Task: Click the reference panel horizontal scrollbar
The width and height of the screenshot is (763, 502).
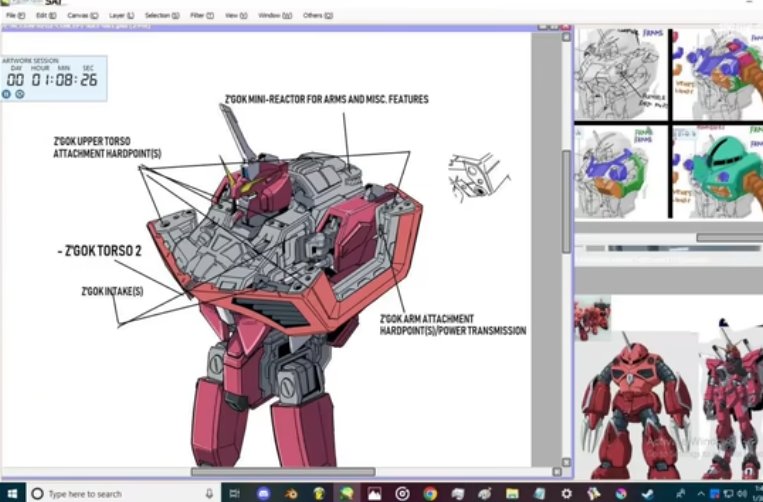Action: point(729,238)
